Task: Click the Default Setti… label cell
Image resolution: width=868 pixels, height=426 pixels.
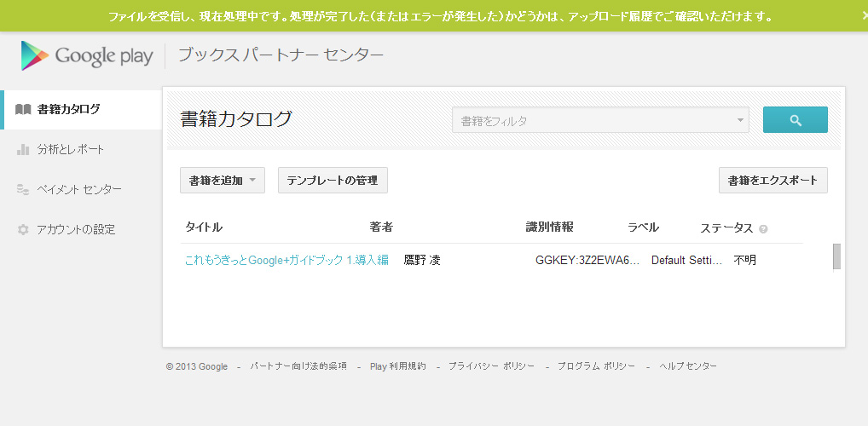Action: pyautogui.click(x=687, y=260)
